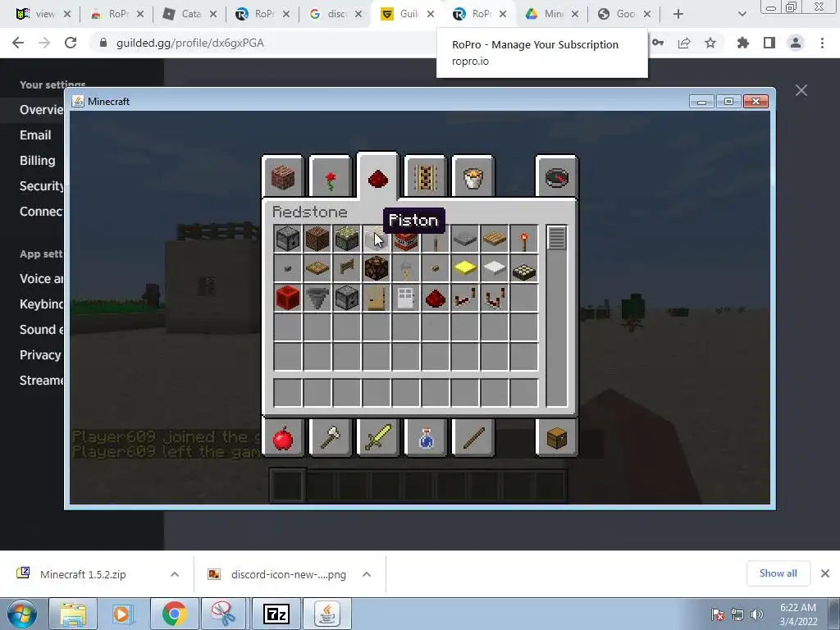
Task: Open Chrome tab search dropdown arrow
Action: pyautogui.click(x=742, y=14)
